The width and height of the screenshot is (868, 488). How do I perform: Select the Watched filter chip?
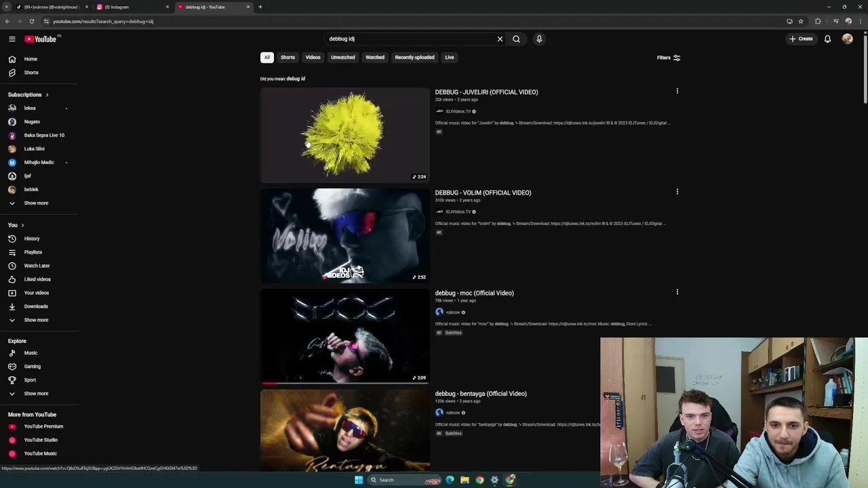point(375,58)
